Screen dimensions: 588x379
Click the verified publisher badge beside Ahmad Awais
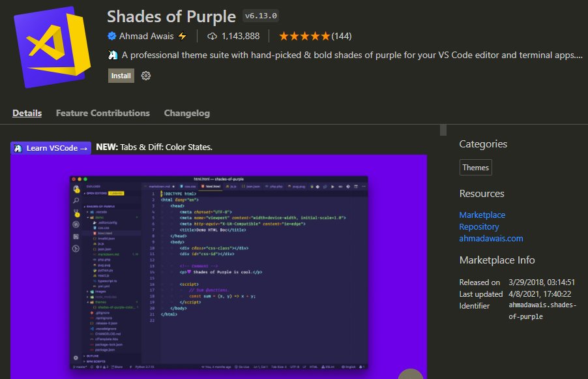(x=111, y=36)
